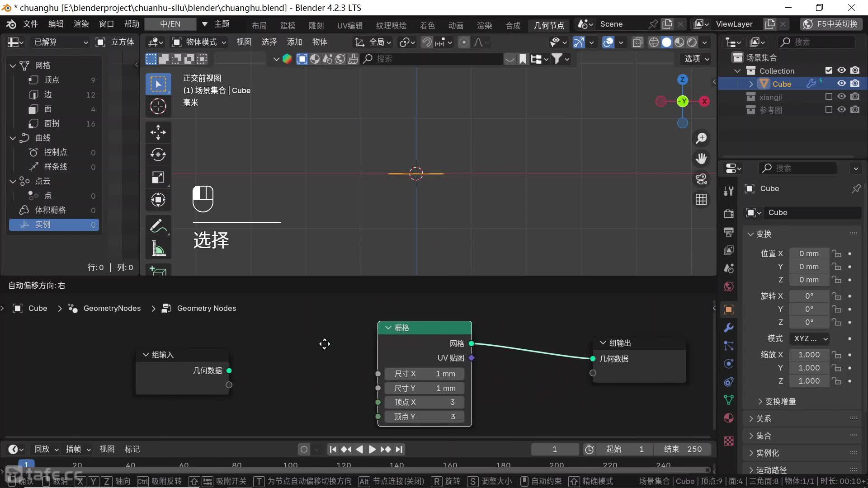This screenshot has width=868, height=488.
Task: Switch to the 建模 workspace tab
Action: pos(288,25)
